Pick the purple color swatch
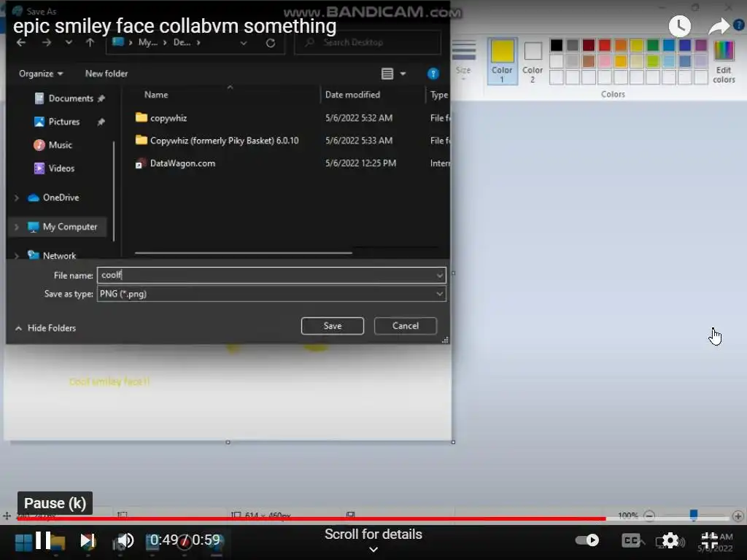This screenshot has width=747, height=560. click(701, 45)
